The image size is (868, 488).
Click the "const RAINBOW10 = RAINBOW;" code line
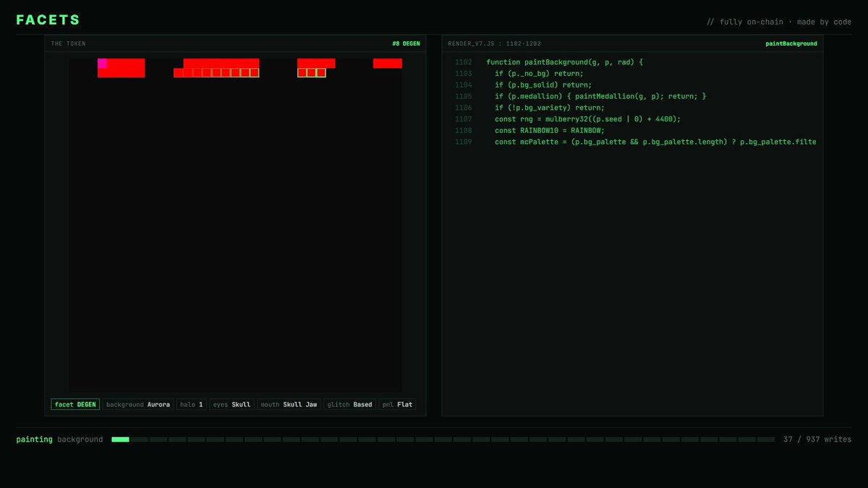(550, 131)
